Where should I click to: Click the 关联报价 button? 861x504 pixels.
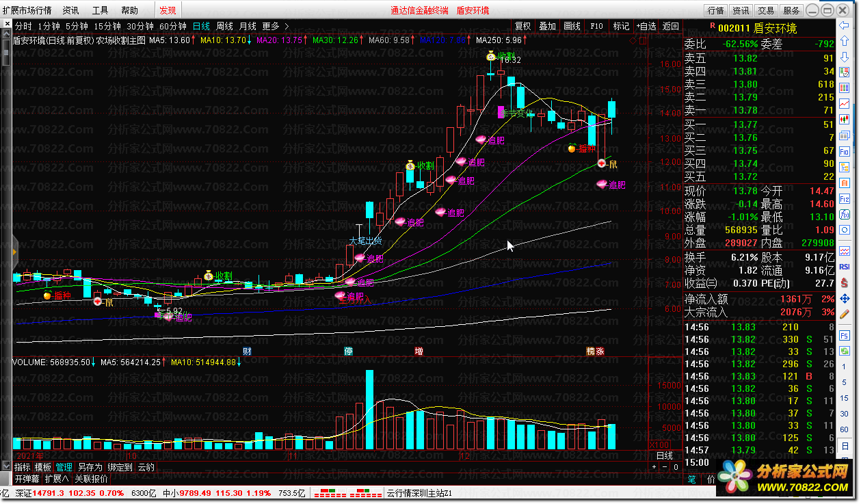(91, 479)
